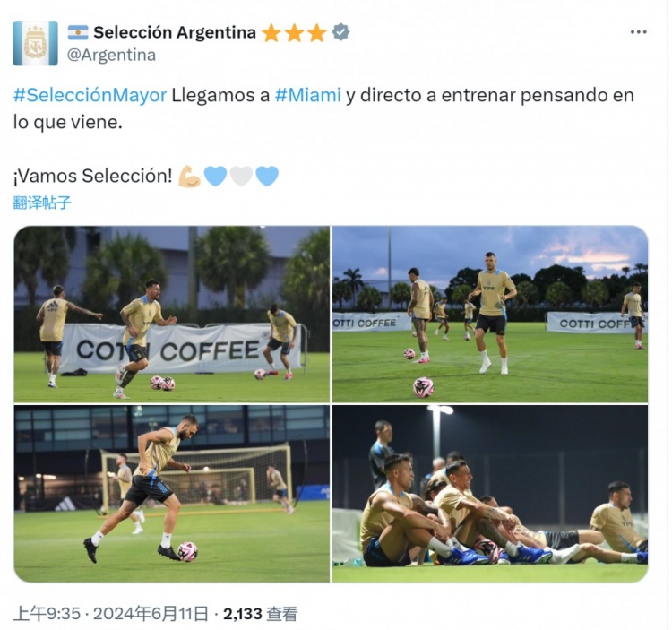Click the three gold stars
The width and height of the screenshot is (672, 630).
[294, 33]
